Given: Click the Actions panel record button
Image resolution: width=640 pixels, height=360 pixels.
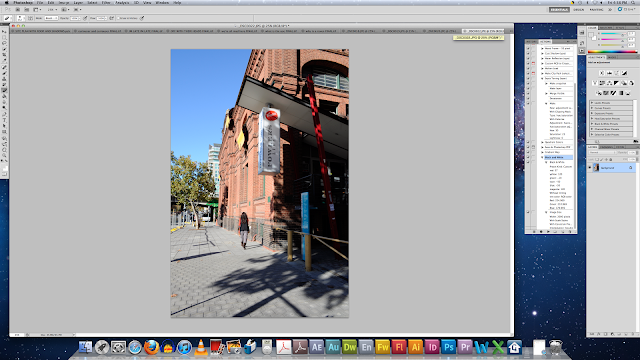Looking at the screenshot, I should [x=541, y=231].
